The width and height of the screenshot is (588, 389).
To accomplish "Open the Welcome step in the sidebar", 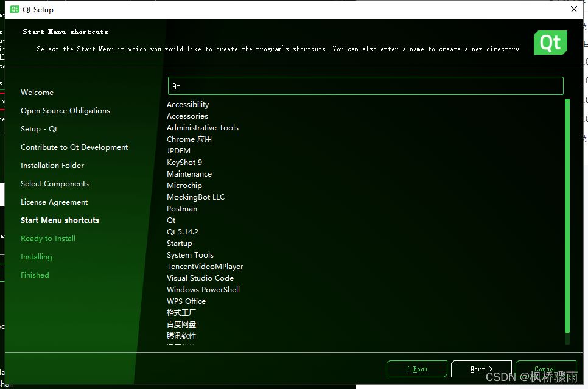I will pyautogui.click(x=37, y=92).
